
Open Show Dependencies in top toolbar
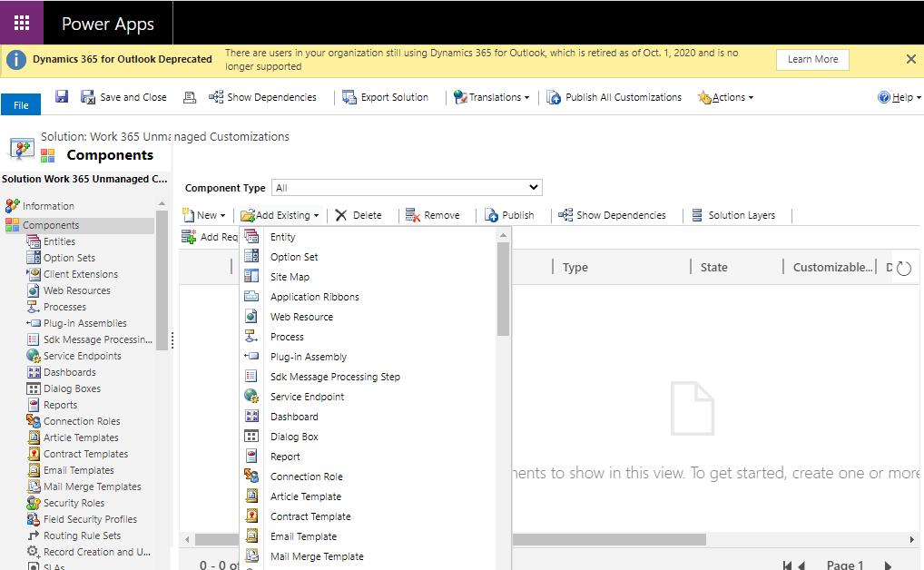263,97
